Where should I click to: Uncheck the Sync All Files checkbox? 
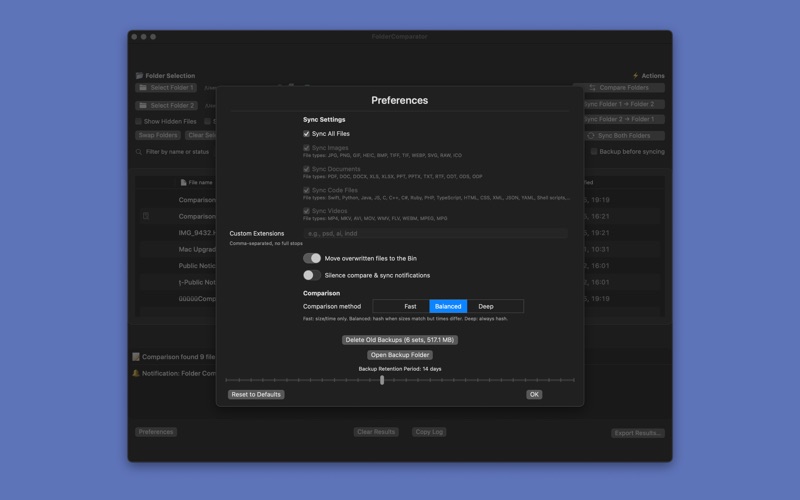point(306,134)
